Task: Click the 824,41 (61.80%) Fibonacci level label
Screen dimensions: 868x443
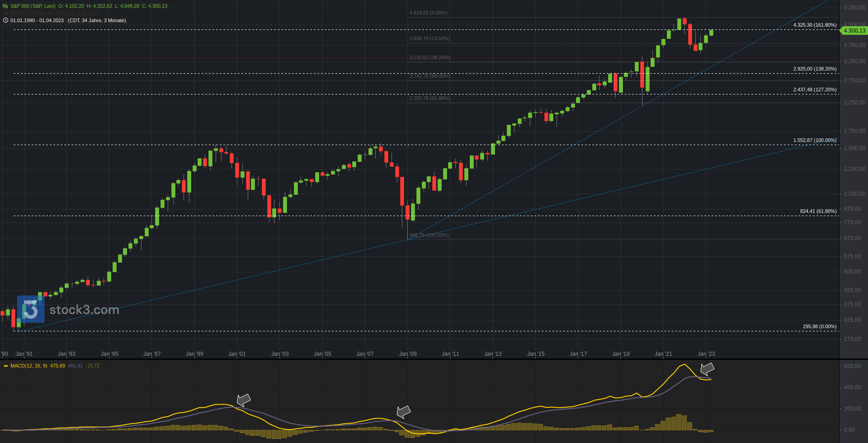Action: tap(818, 211)
